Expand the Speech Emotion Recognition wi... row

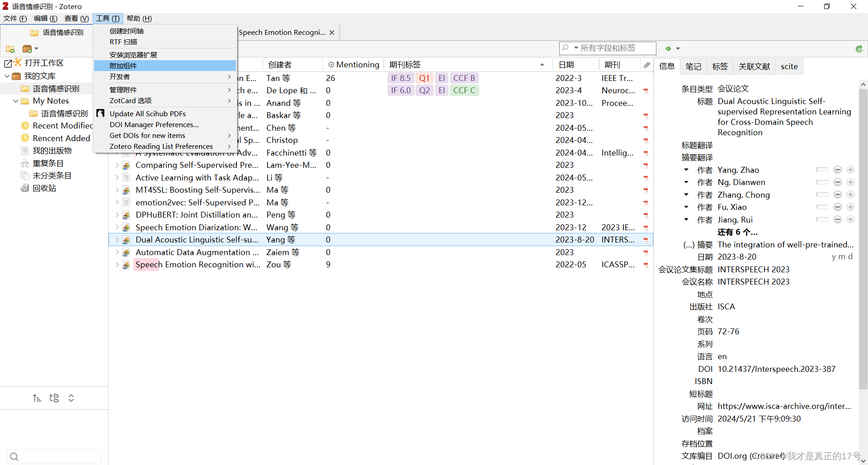point(117,265)
